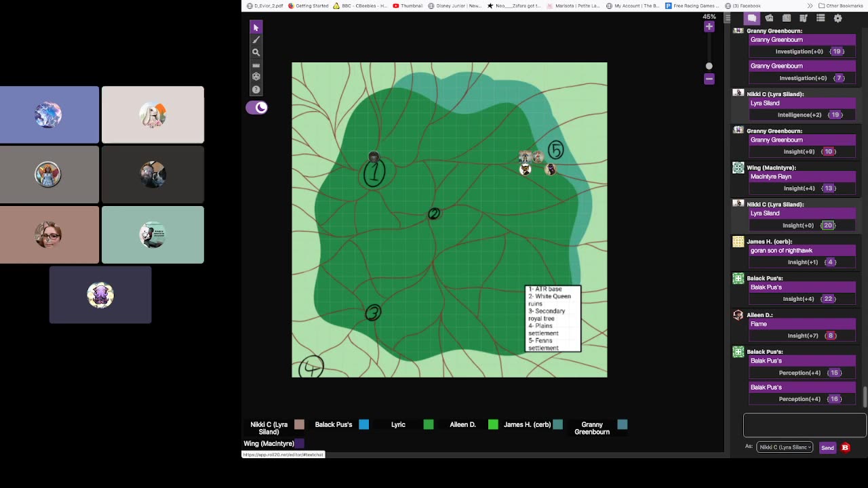Click the 'Flame' roll header
The height and width of the screenshot is (488, 868).
tap(802, 324)
